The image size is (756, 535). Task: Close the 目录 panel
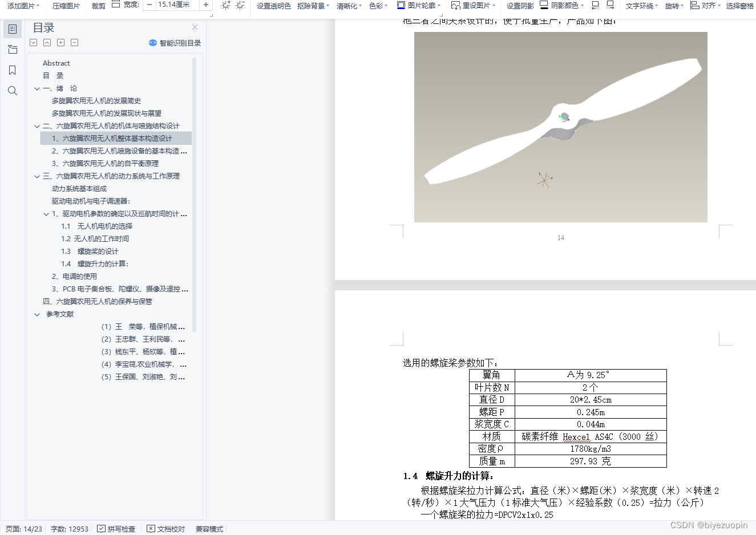tap(195, 27)
